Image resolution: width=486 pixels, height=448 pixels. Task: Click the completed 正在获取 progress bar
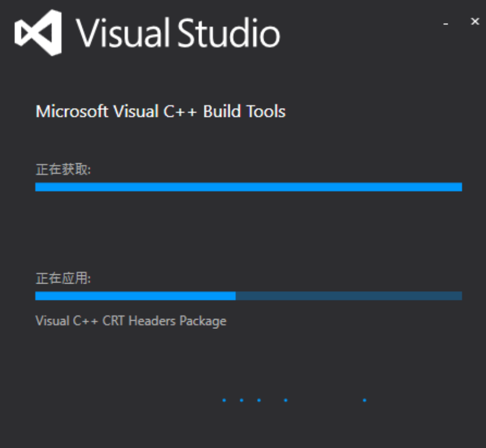249,187
